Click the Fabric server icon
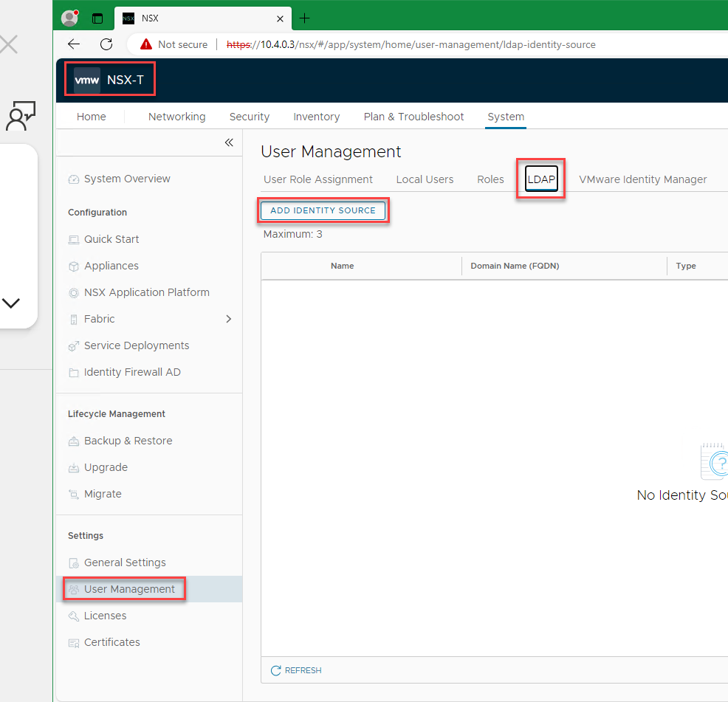Image resolution: width=728 pixels, height=702 pixels. click(x=74, y=320)
